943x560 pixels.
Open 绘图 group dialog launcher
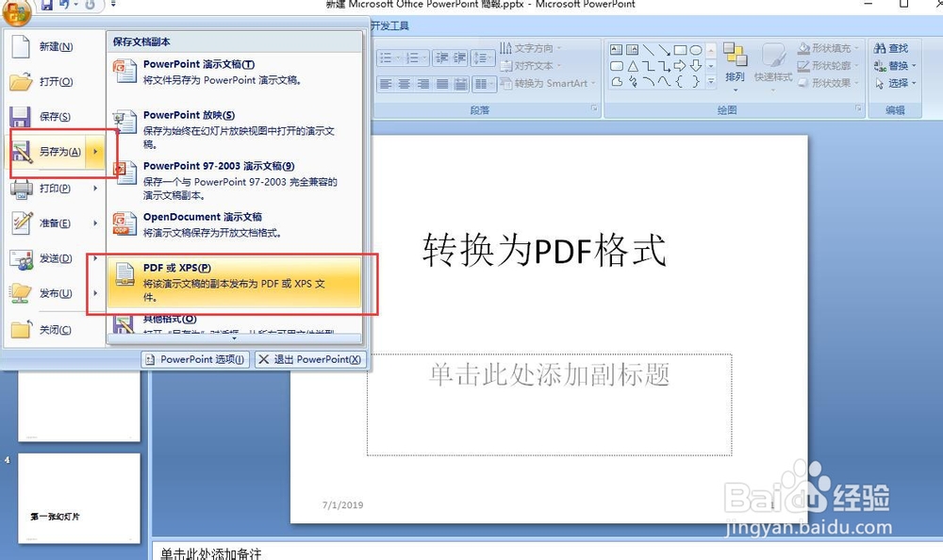tap(858, 108)
